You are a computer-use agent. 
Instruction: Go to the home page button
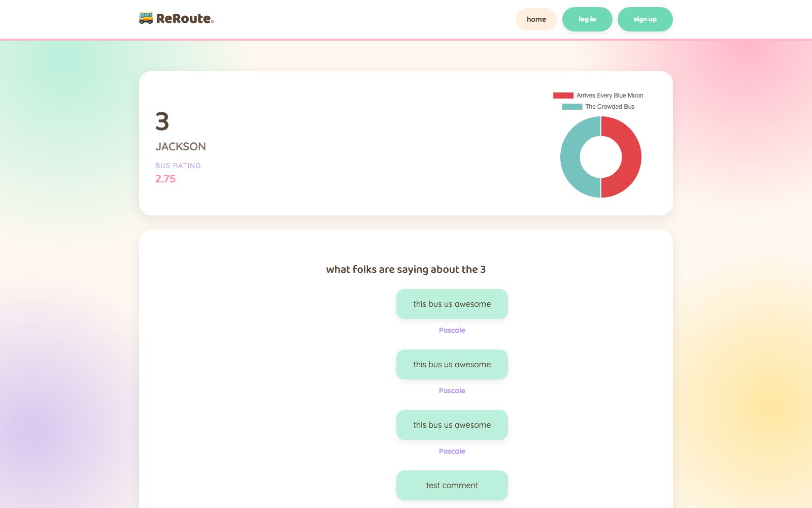[x=536, y=19]
